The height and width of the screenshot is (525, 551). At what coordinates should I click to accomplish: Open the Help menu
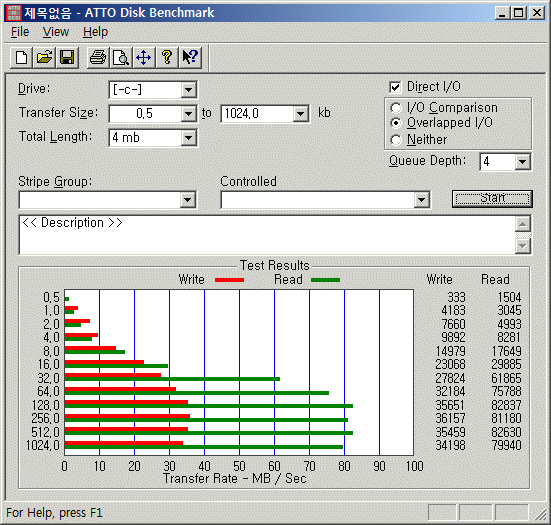point(95,32)
